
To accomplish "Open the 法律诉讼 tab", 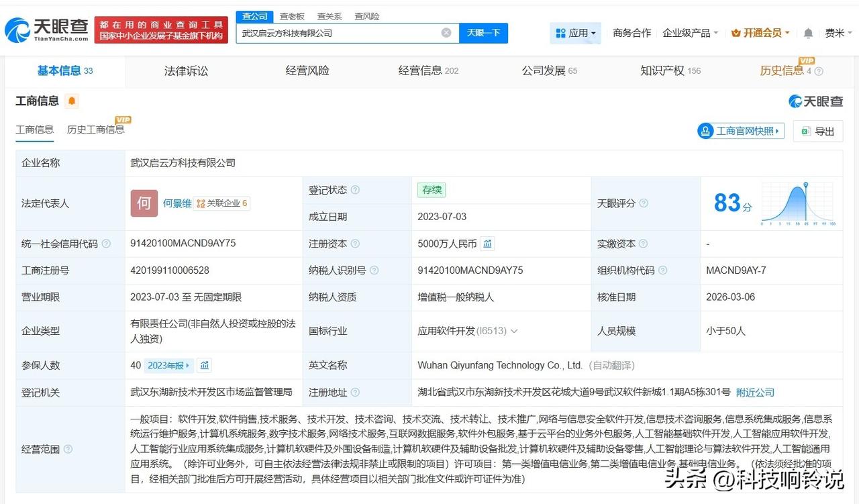I will point(187,70).
